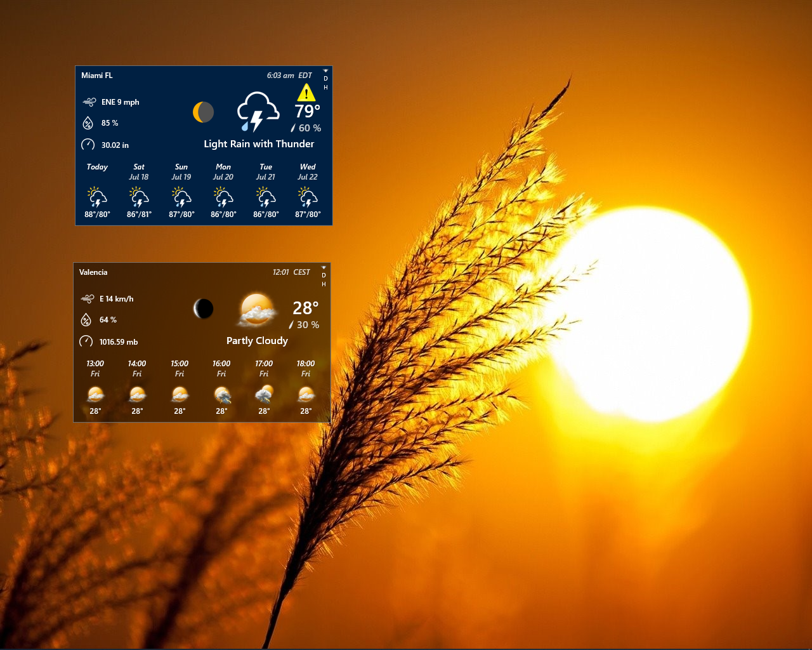
Task: Click the 86°/81° Saturday temperature range
Action: tap(139, 215)
